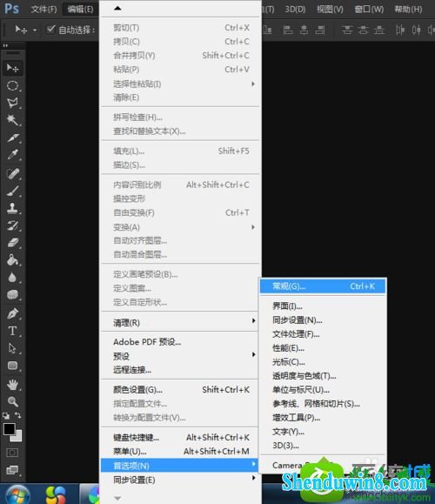This screenshot has height=504, width=435.
Task: Select the Hand tool
Action: 12,385
